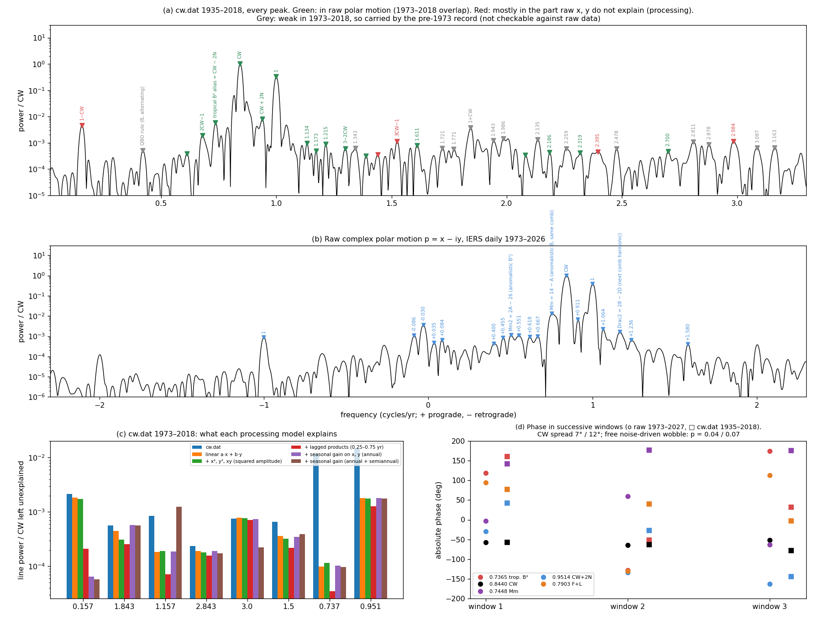Click the panel (c) title about processing models
The height and width of the screenshot is (630, 840).
point(227,434)
